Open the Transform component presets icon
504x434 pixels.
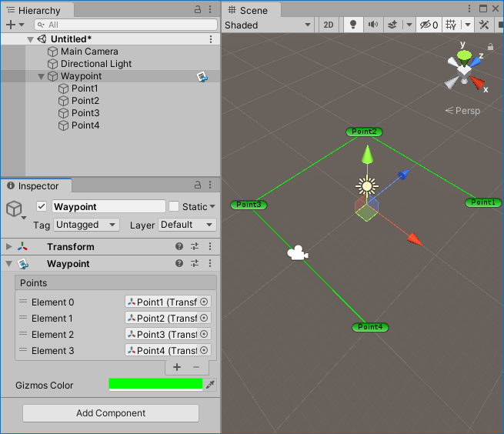pyautogui.click(x=195, y=247)
